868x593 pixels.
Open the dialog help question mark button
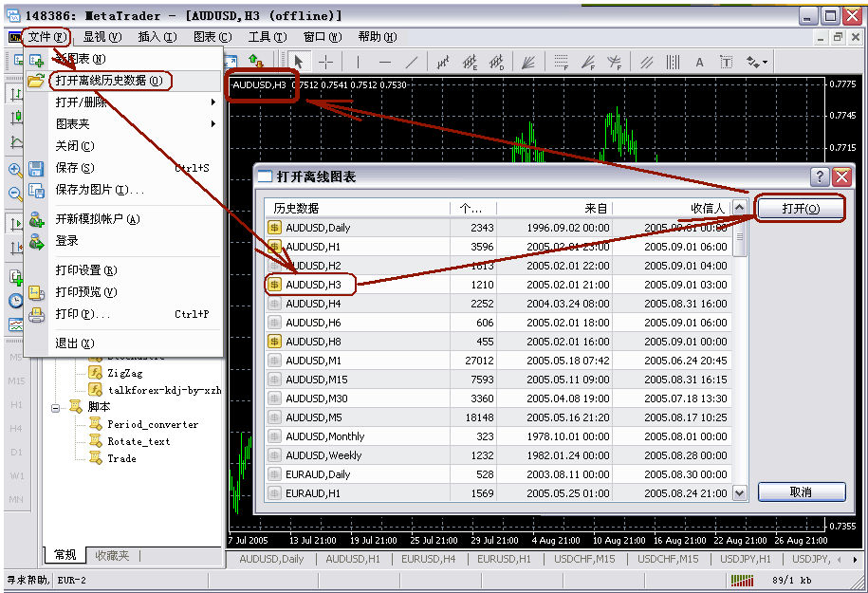tap(820, 177)
